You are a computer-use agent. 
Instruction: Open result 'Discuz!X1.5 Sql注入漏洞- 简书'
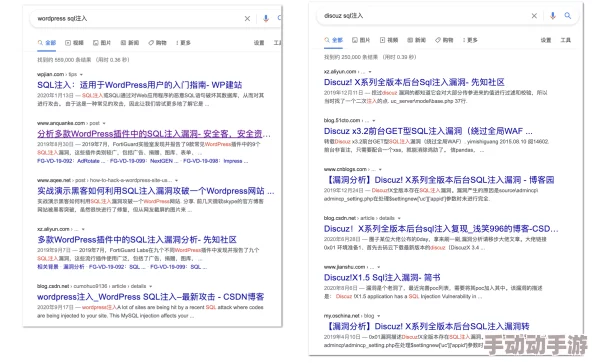[x=382, y=277]
